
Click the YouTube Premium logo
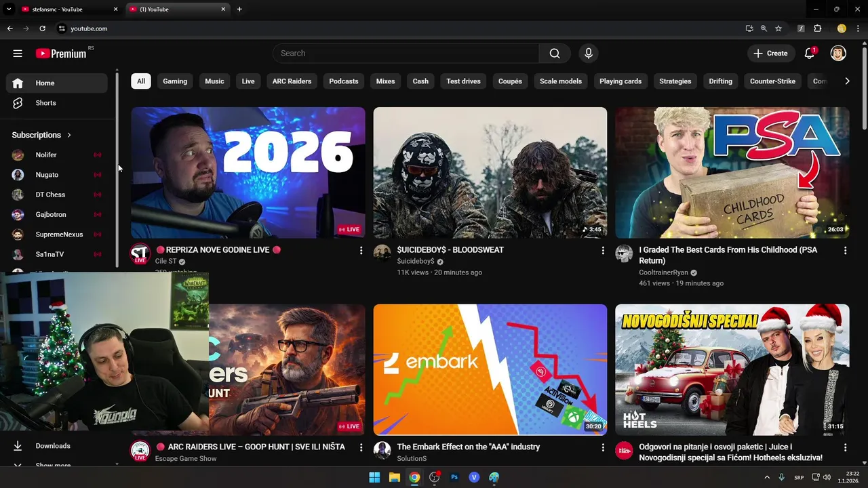point(61,54)
